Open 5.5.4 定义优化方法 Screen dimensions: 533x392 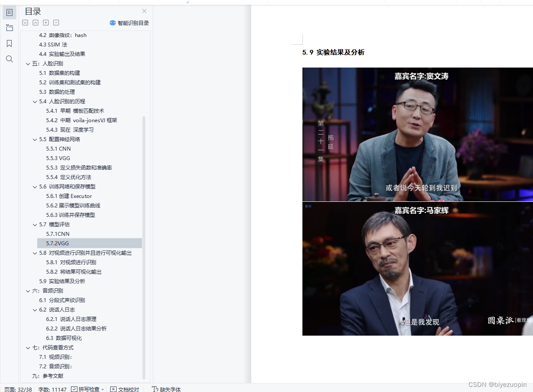(68, 177)
